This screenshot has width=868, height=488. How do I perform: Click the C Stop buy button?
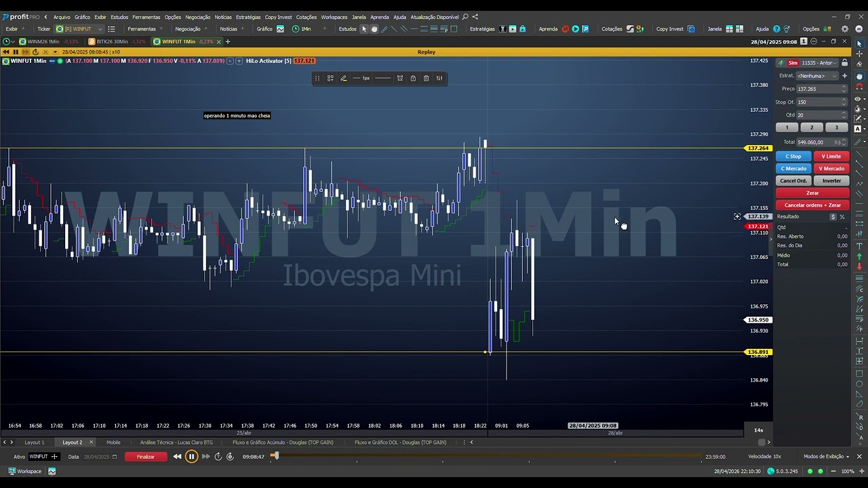tap(793, 157)
